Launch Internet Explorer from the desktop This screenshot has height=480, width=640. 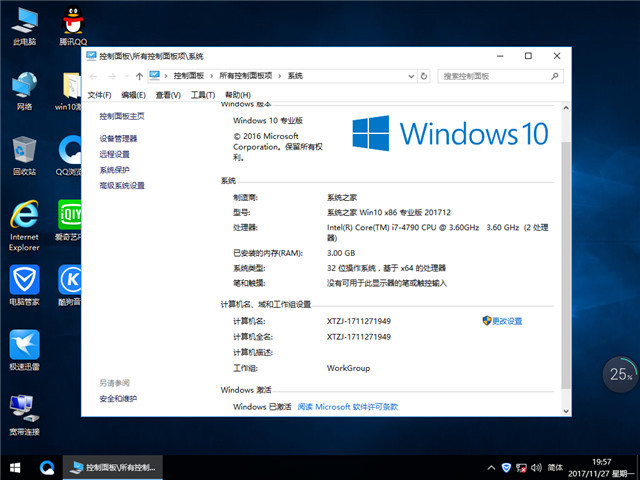(x=24, y=226)
